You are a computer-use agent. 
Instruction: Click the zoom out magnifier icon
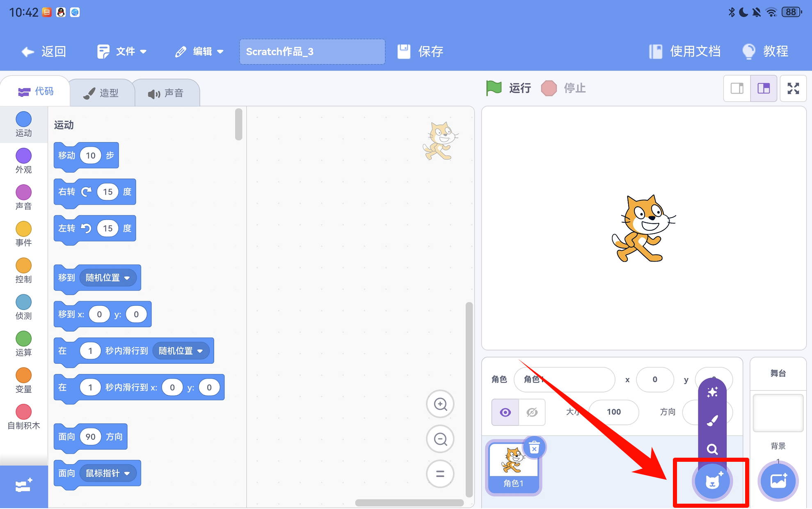pos(440,439)
